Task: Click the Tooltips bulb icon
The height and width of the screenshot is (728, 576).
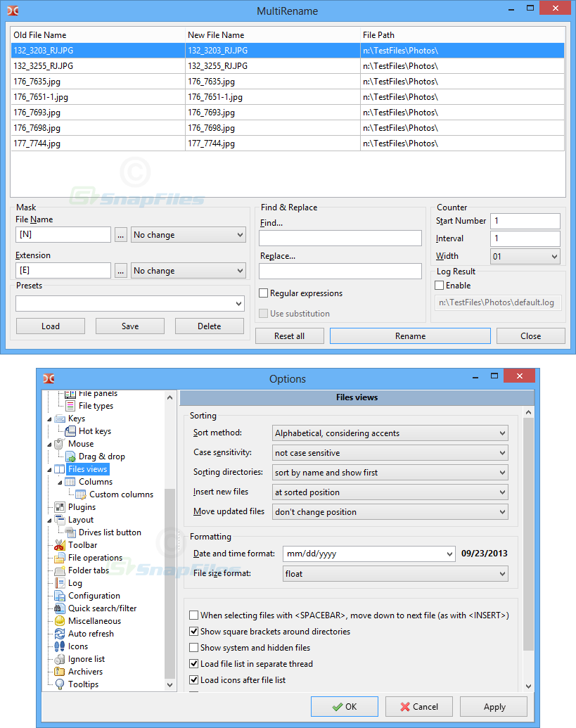Action: [59, 684]
